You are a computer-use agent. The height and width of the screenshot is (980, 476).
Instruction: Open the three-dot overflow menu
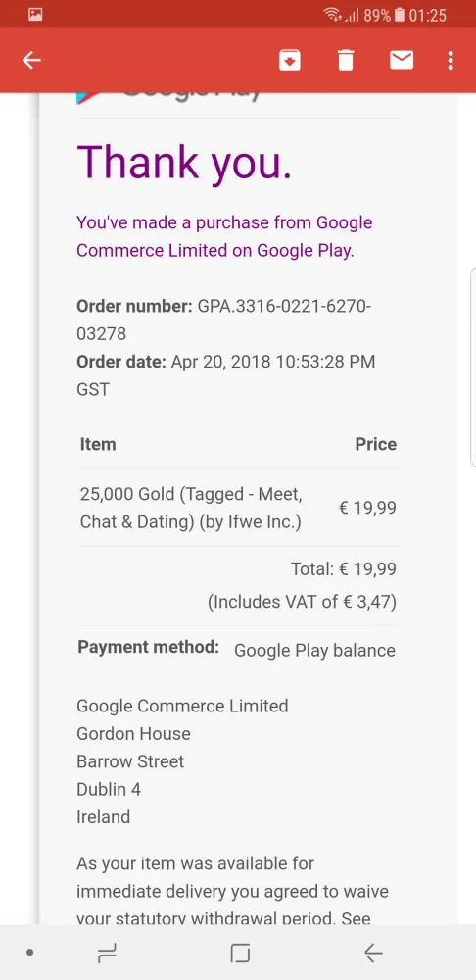coord(451,60)
